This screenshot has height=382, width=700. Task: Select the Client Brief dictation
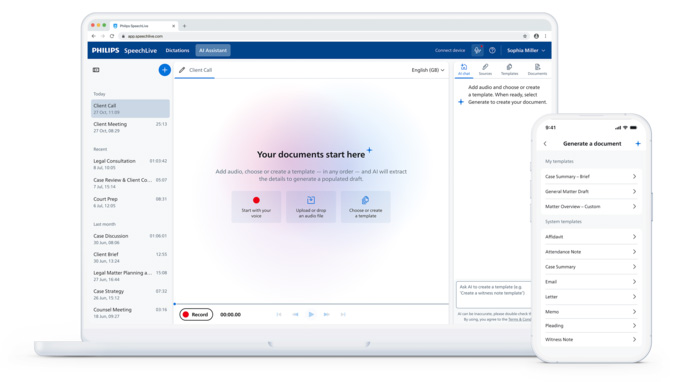130,257
